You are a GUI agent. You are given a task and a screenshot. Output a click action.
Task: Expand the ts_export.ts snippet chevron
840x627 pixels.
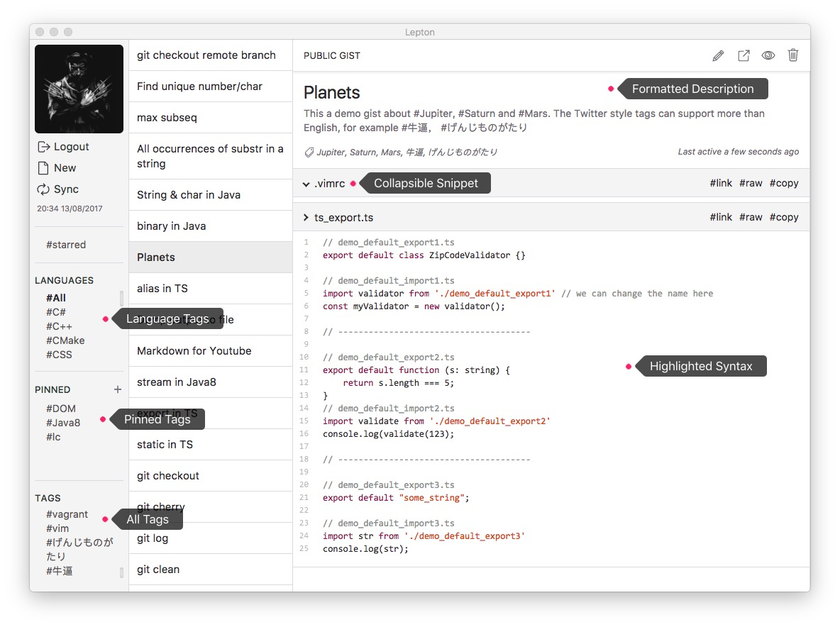(x=306, y=217)
